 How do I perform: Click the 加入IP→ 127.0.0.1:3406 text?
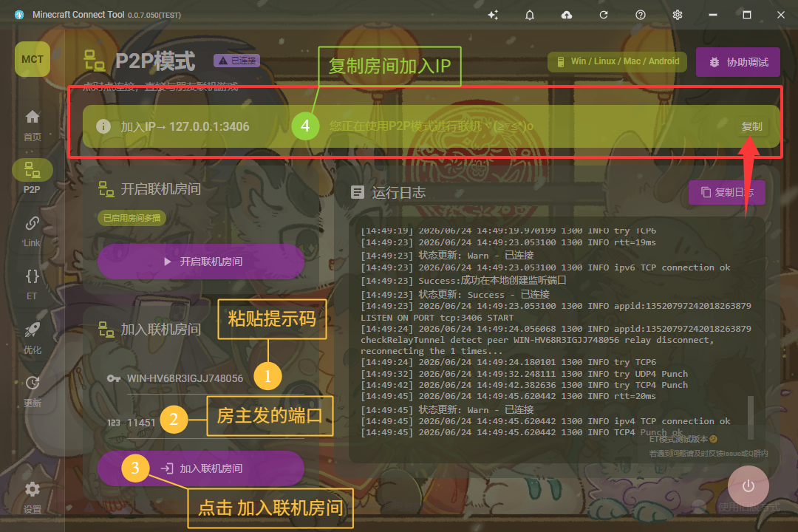(x=185, y=126)
